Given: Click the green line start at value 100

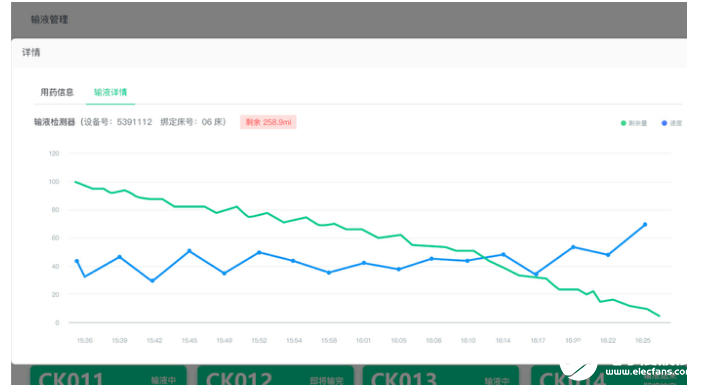Looking at the screenshot, I should (75, 182).
